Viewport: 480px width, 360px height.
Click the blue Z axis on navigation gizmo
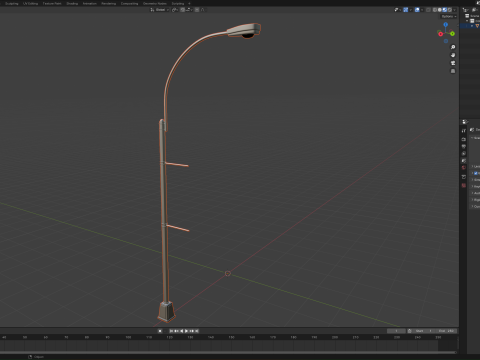(446, 25)
